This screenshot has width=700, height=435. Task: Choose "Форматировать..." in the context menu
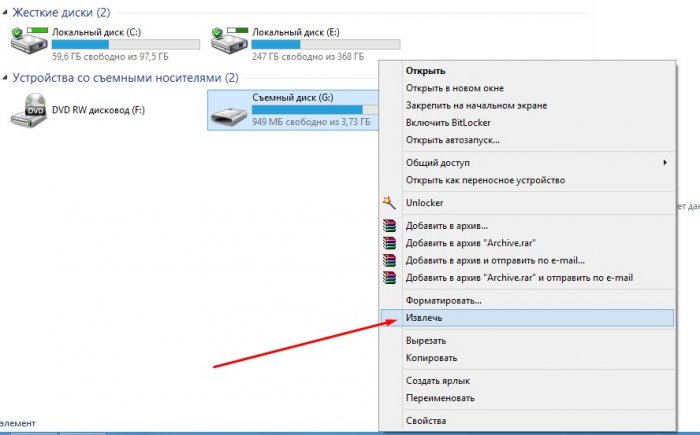[x=443, y=300]
